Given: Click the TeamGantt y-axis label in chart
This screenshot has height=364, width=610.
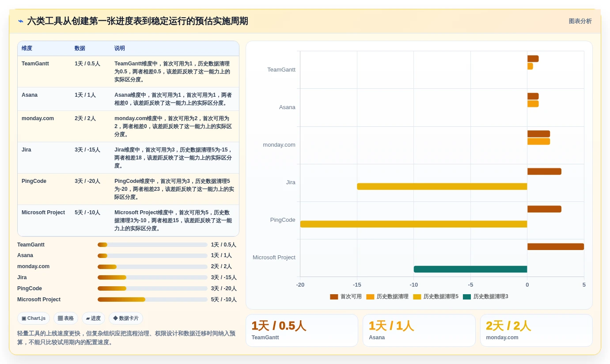Looking at the screenshot, I should [281, 70].
